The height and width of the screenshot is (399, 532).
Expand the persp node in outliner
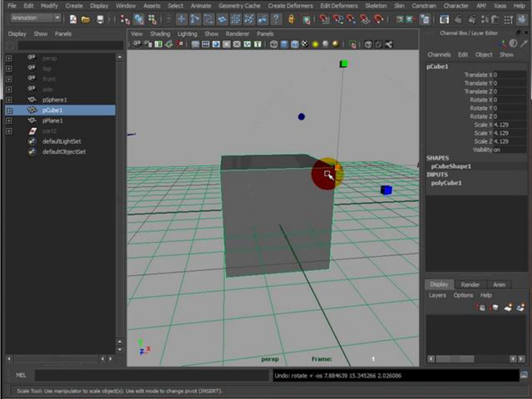tap(9, 59)
